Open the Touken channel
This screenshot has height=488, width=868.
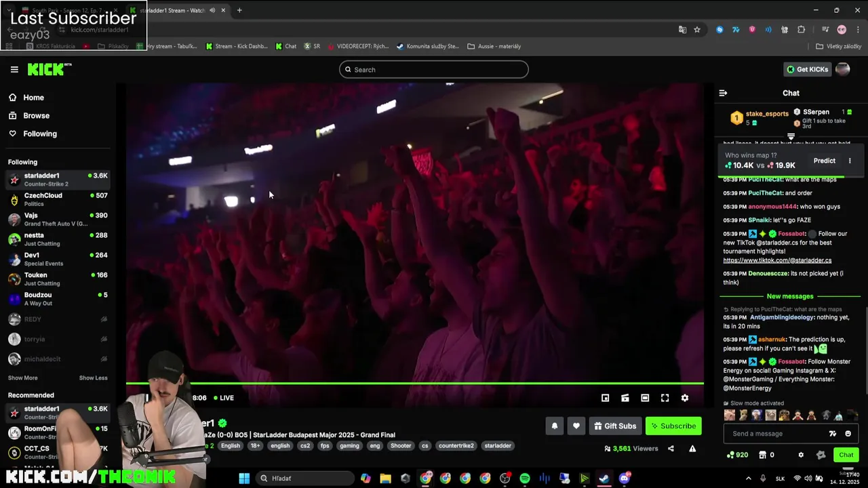[x=58, y=279]
